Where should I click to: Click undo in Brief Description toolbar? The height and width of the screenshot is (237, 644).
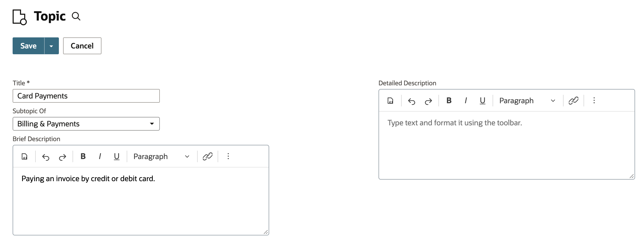click(46, 157)
